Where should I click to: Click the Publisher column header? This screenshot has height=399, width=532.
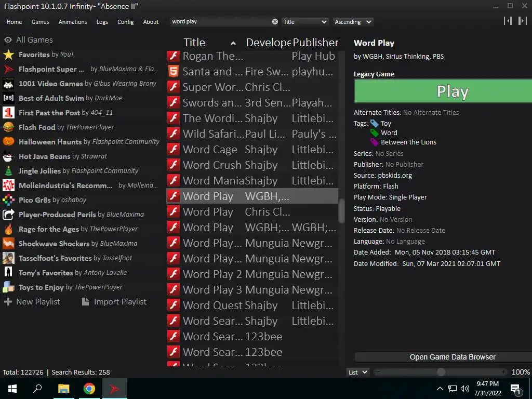tap(315, 43)
